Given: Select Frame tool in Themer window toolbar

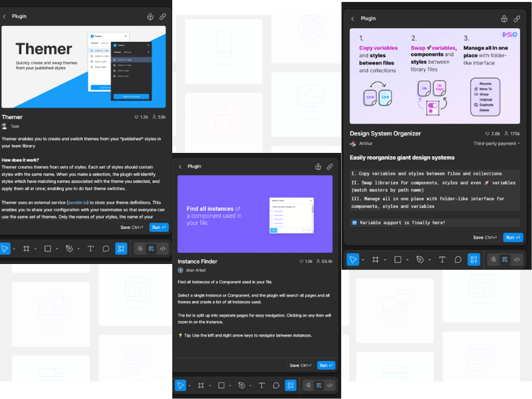Looking at the screenshot, I should click(26, 249).
